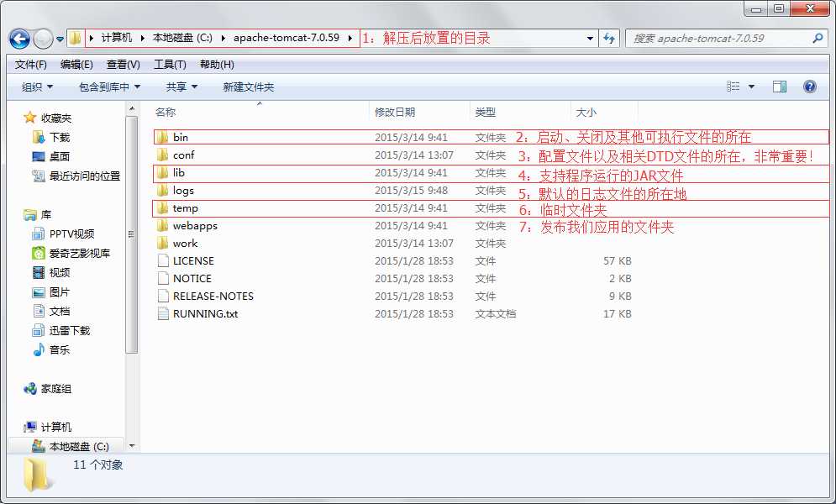The image size is (836, 504).
Task: Click the 收藏夹 star icon
Action: [30, 118]
